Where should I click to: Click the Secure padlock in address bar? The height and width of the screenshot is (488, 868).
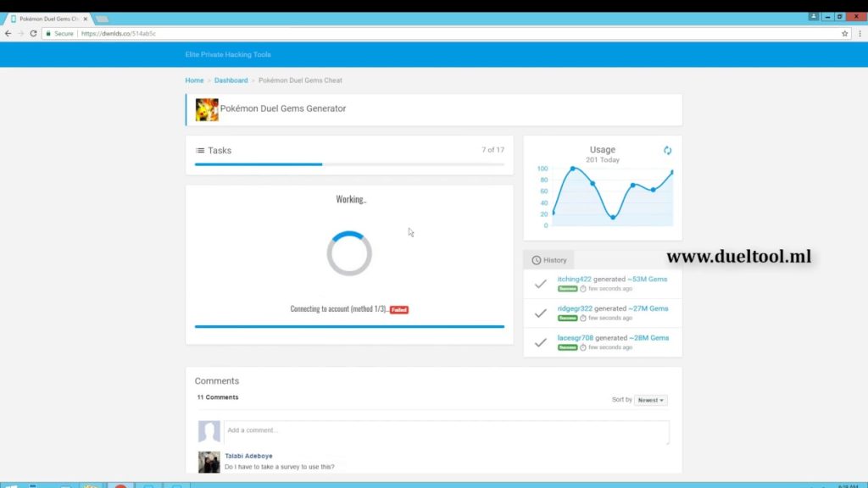pyautogui.click(x=48, y=34)
